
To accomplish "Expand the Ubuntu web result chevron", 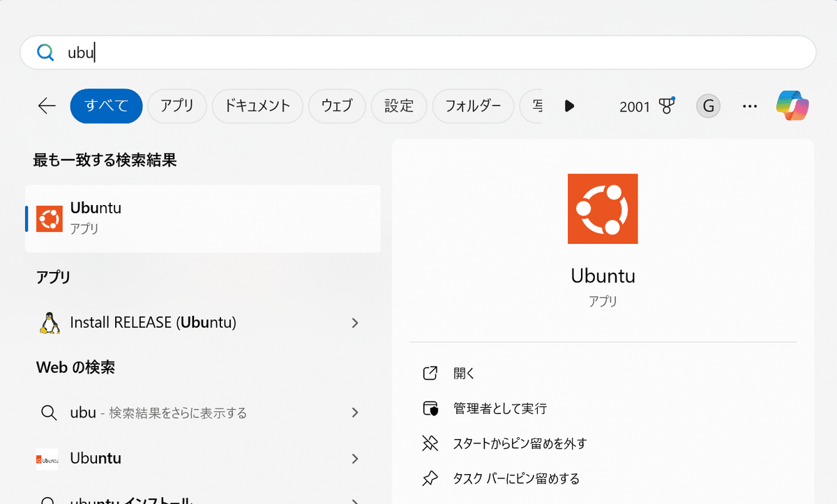I will [355, 459].
